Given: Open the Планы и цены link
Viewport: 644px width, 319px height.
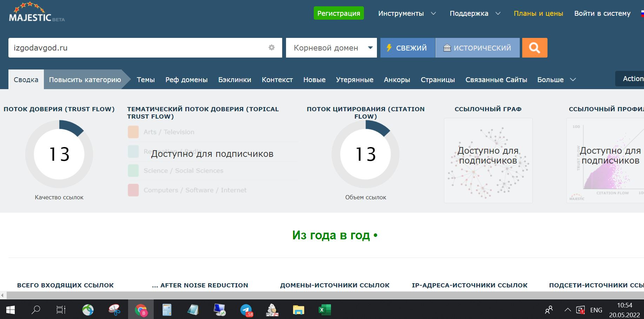Looking at the screenshot, I should tap(538, 13).
